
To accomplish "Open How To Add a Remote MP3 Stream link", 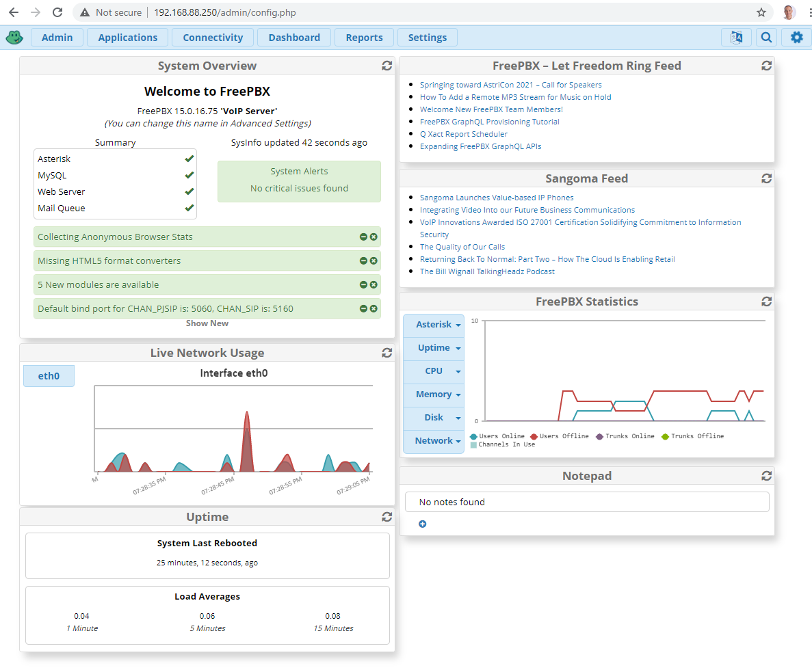I will [515, 97].
